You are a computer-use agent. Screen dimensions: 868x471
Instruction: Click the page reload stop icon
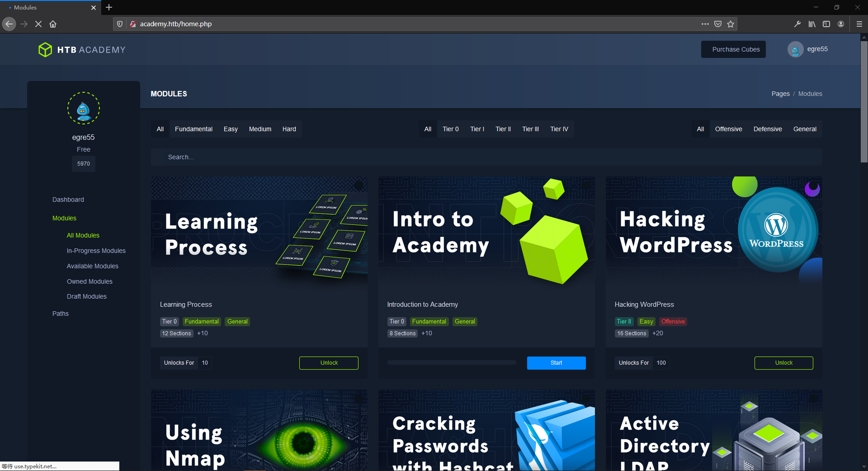(38, 24)
